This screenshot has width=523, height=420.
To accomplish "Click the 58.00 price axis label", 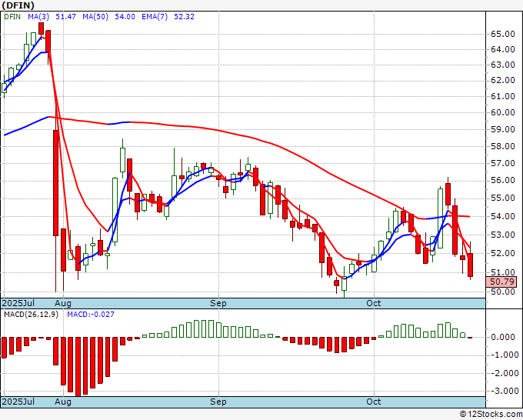I will click(503, 146).
